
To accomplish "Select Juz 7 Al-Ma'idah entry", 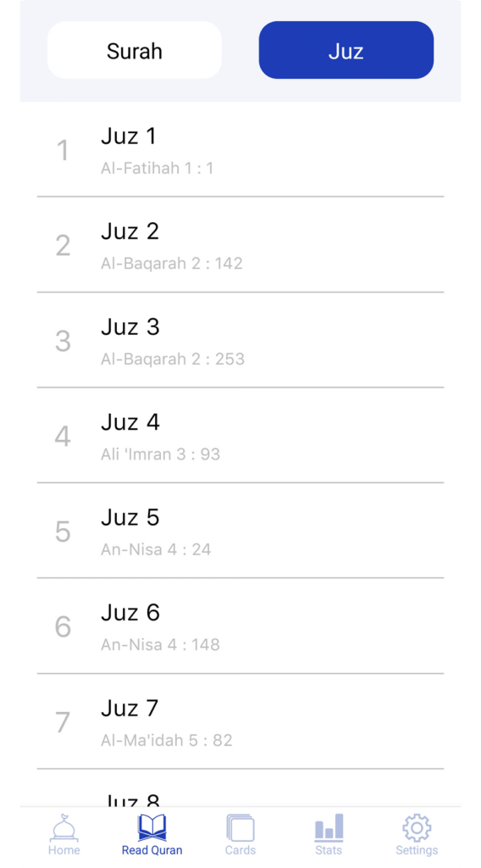I will (x=240, y=721).
